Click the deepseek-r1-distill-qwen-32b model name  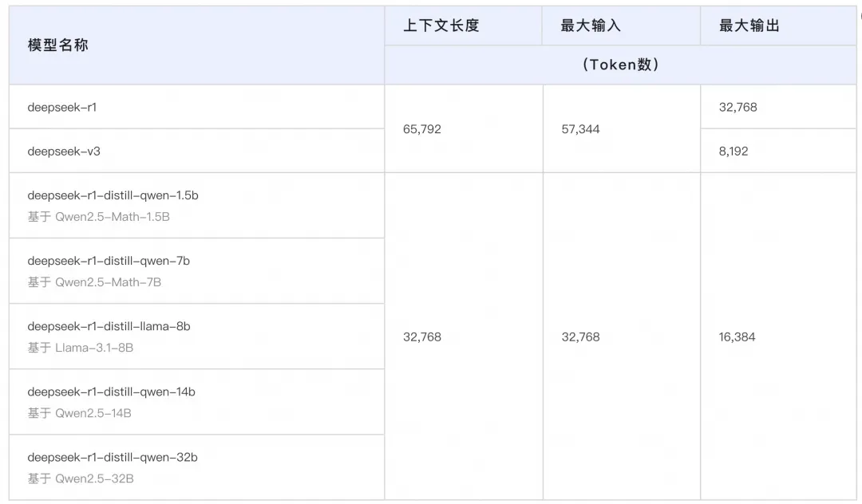[x=113, y=457]
